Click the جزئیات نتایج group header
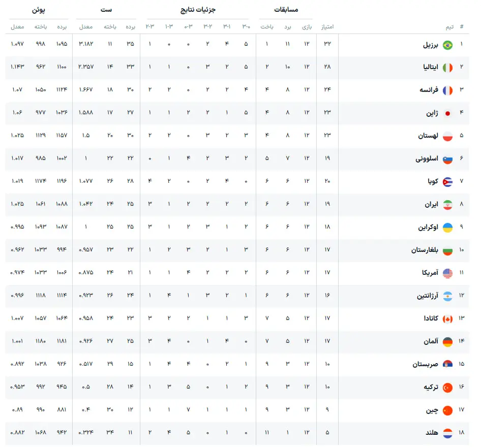The height and width of the screenshot is (448, 481). click(x=198, y=10)
